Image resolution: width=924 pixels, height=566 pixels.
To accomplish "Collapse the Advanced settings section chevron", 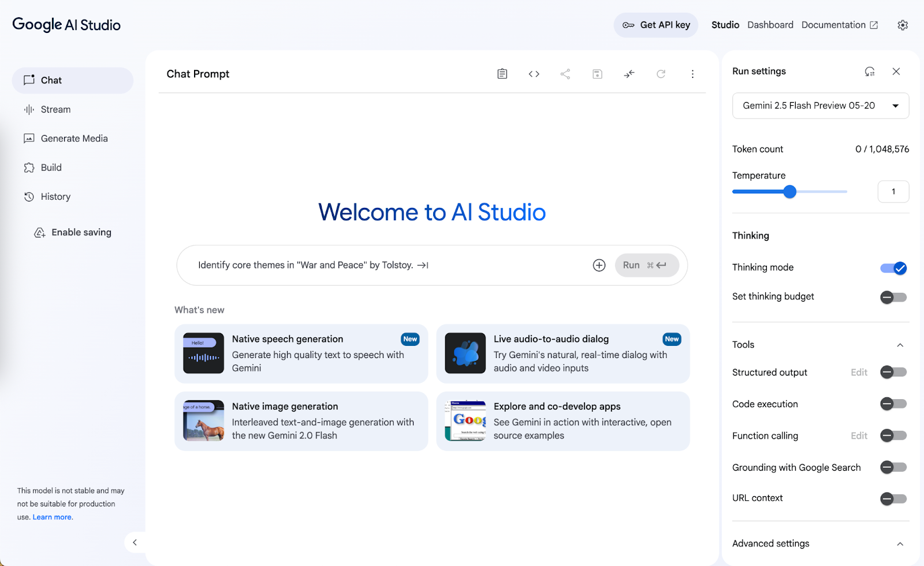I will pos(900,544).
